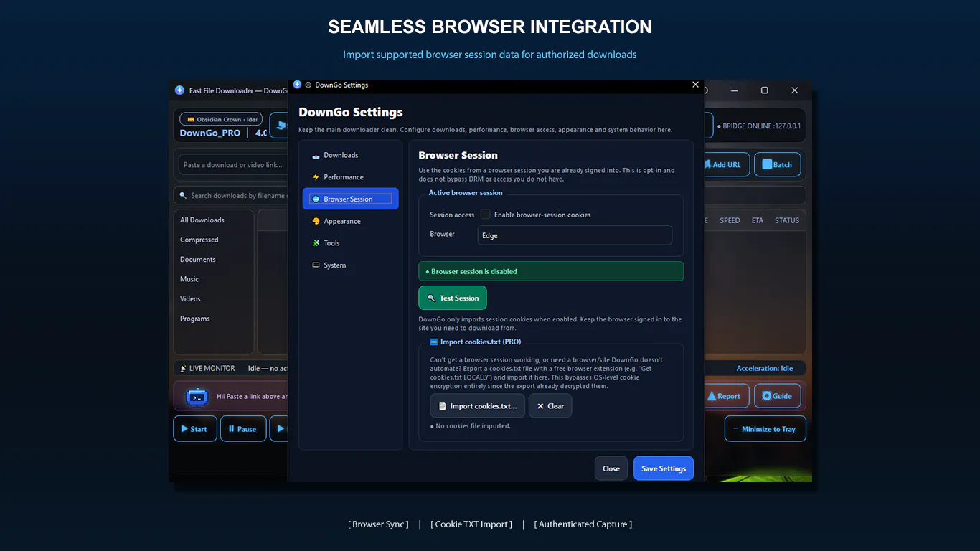Screen dimensions: 980x551
Task: Click the magnifier icon on Test Session
Action: 431,298
